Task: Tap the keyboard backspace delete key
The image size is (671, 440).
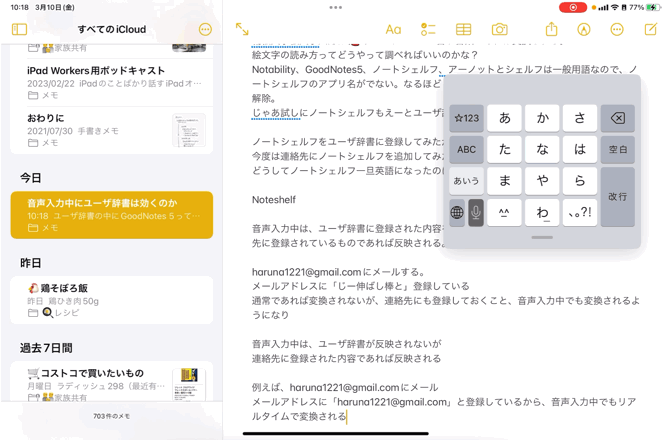Action: pos(618,118)
